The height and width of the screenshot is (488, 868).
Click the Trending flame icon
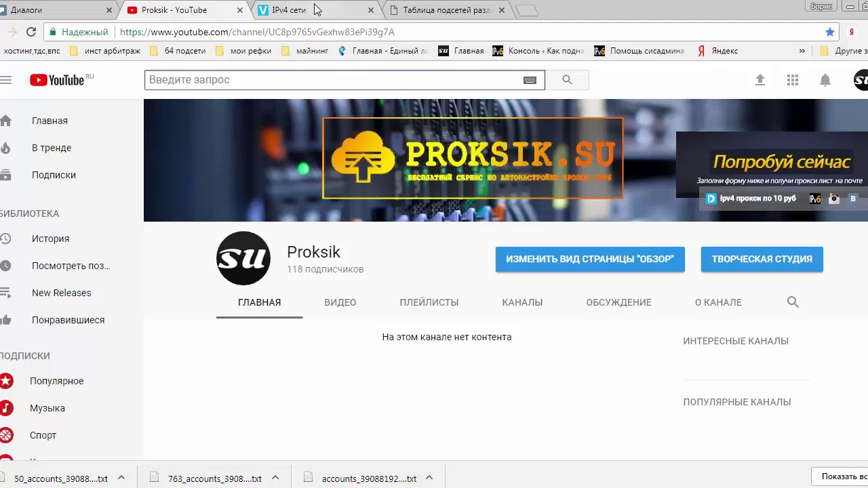coord(5,148)
